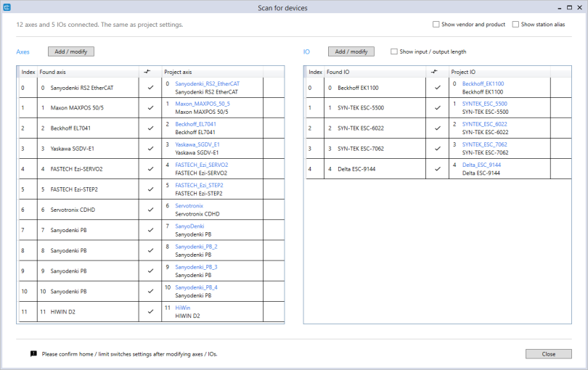The width and height of the screenshot is (588, 370).
Task: Click the checkmark in the SYN-TEK ESC-6022 row
Action: tap(437, 128)
